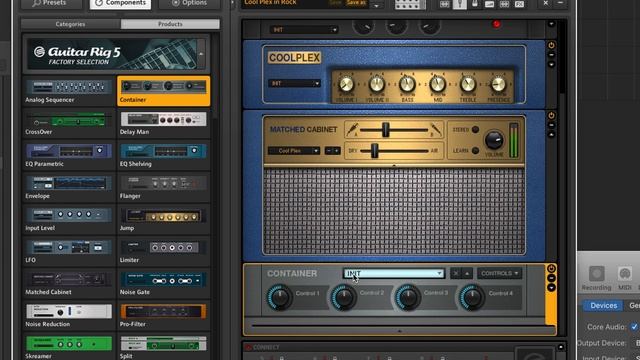The height and width of the screenshot is (360, 640).
Task: Click the Coolplex Presence knob
Action: coord(498,84)
